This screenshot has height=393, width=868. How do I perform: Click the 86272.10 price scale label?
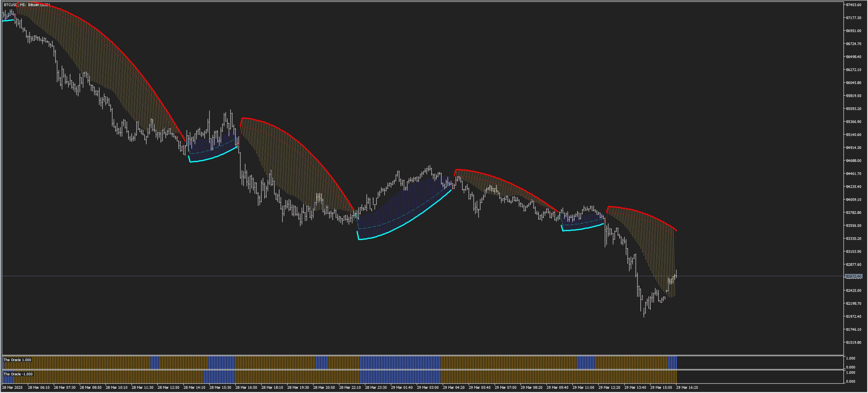(x=853, y=70)
